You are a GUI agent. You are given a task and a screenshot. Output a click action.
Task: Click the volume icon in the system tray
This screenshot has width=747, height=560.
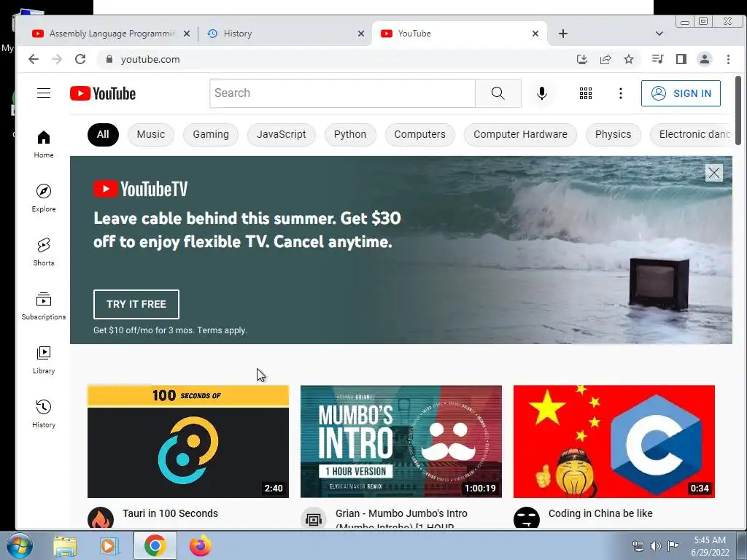click(656, 546)
